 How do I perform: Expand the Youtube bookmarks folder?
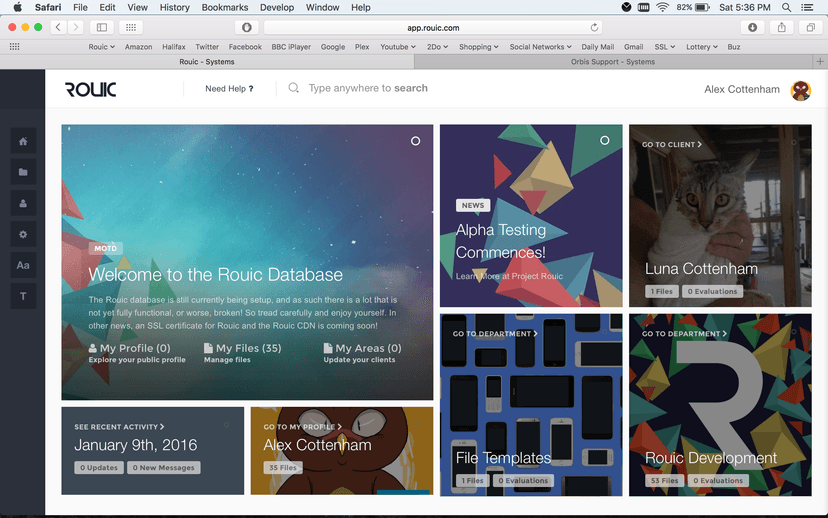pyautogui.click(x=398, y=47)
